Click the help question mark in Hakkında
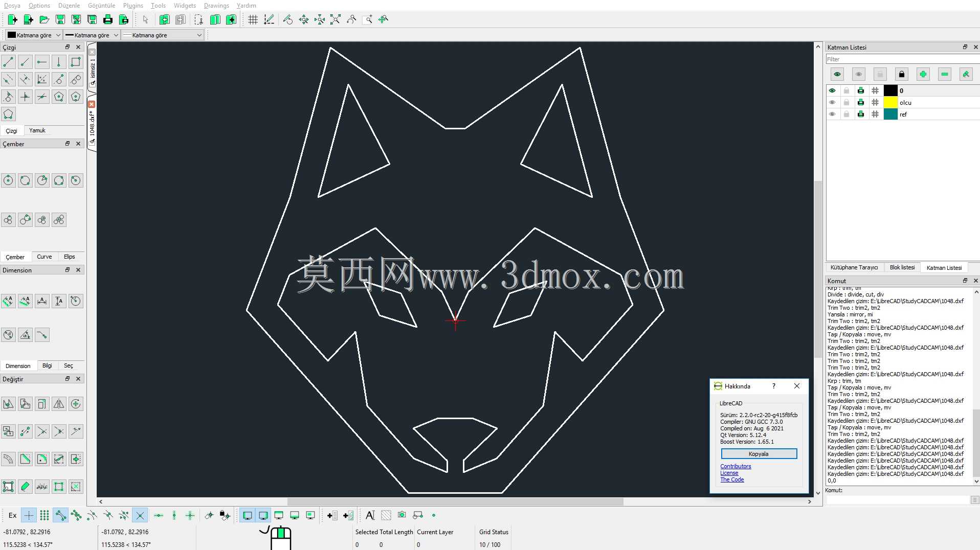Screen dimensions: 980x550 pos(774,386)
